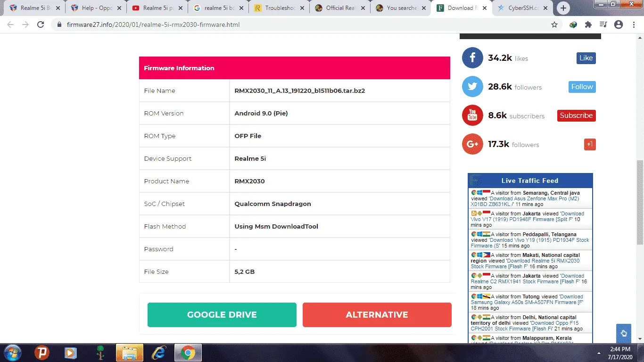
Task: Click the Chrome icon in the taskbar
Action: (188, 353)
